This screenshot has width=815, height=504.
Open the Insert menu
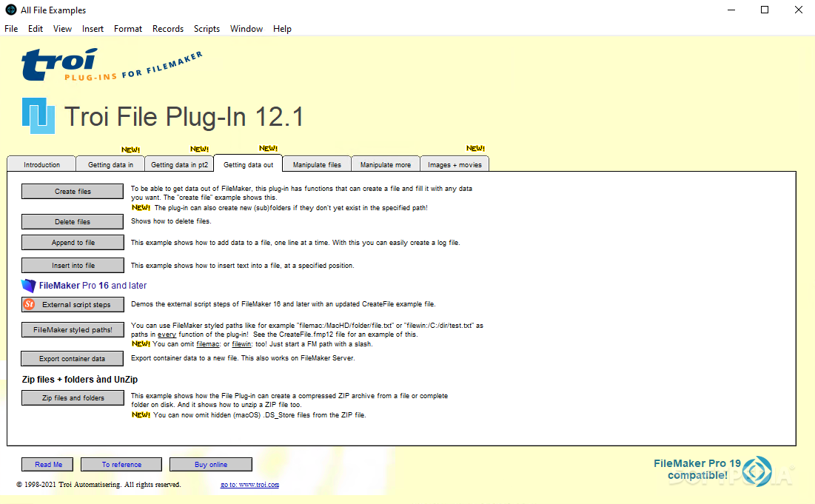[x=93, y=29]
